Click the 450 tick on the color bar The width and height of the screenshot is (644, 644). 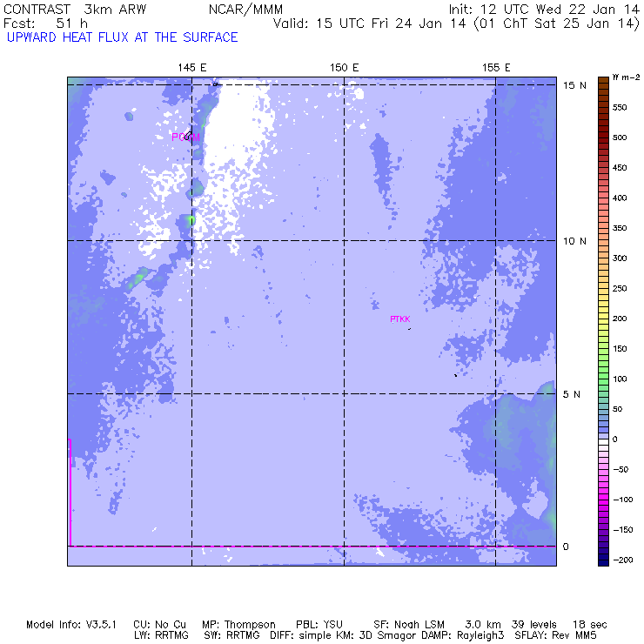pos(620,168)
